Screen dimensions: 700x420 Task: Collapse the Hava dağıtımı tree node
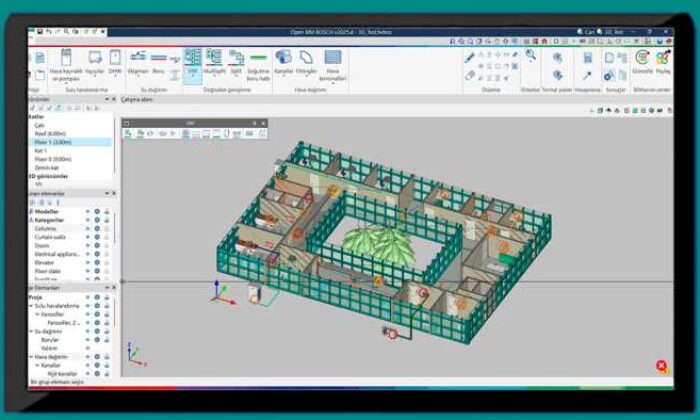[31, 357]
